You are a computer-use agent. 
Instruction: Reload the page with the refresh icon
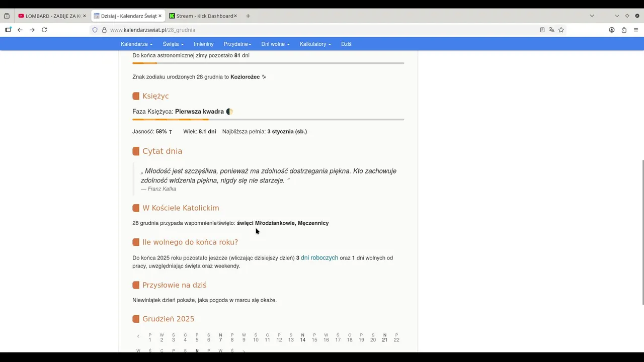coord(44,30)
